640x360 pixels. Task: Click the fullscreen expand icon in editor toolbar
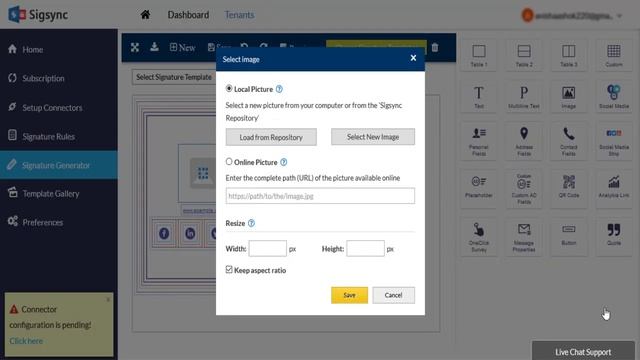point(135,47)
